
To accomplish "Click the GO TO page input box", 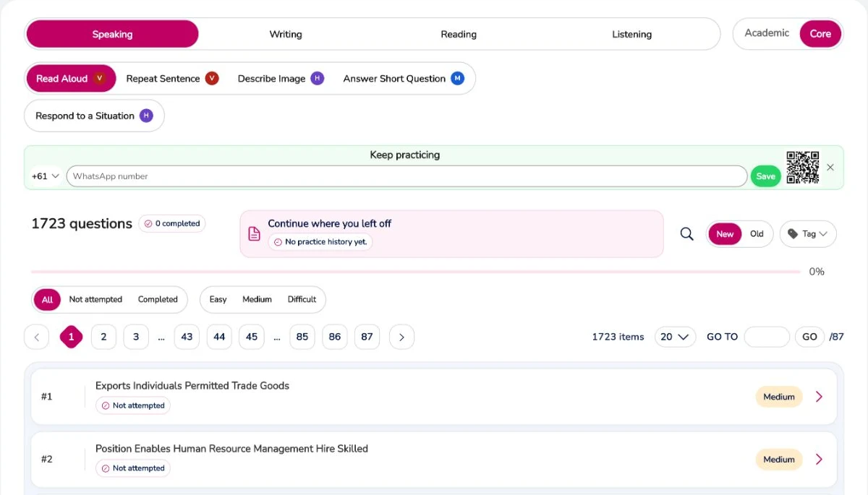I will pos(767,337).
